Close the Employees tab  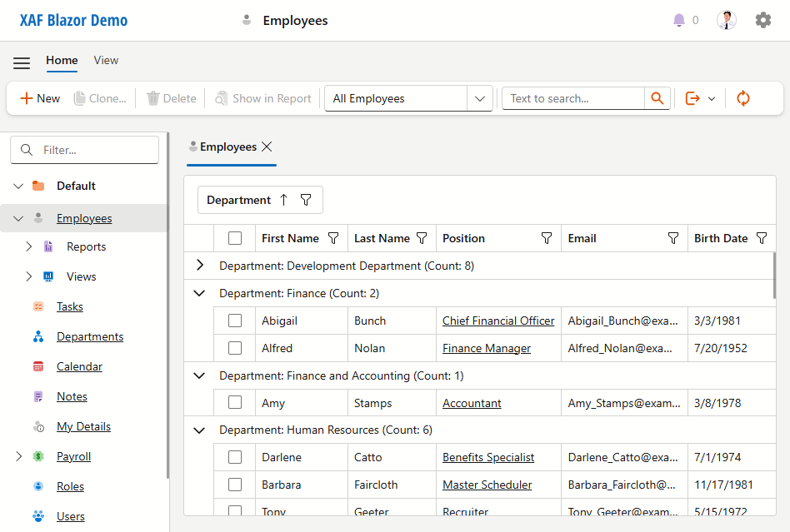pos(267,147)
